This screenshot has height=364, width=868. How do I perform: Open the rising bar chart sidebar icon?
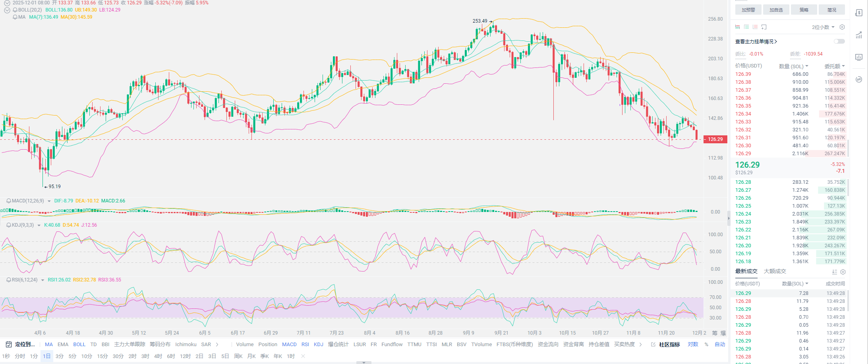pyautogui.click(x=859, y=35)
